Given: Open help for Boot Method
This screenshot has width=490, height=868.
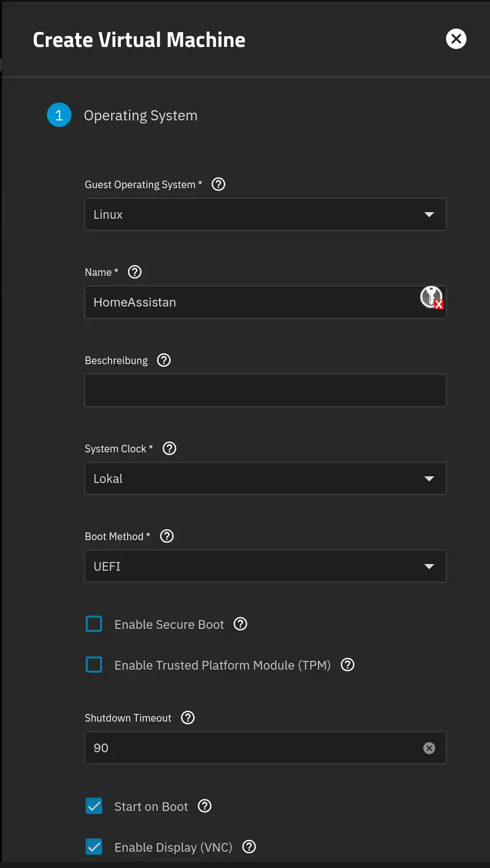Looking at the screenshot, I should pyautogui.click(x=167, y=536).
